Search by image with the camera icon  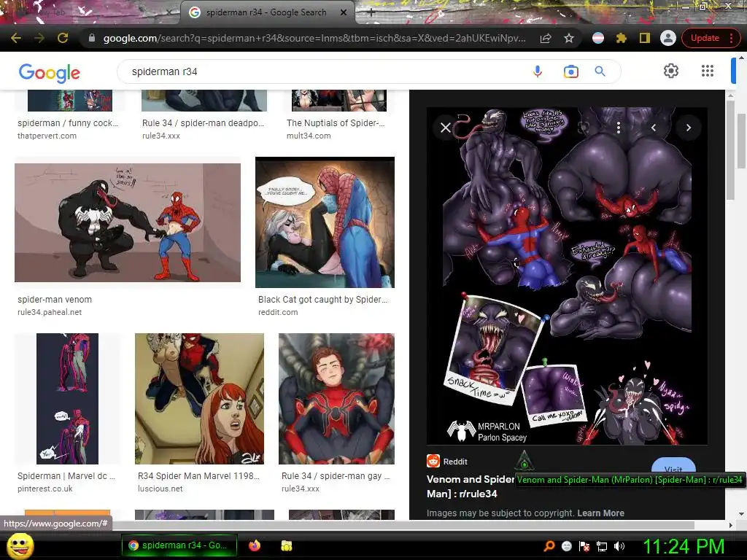[570, 71]
